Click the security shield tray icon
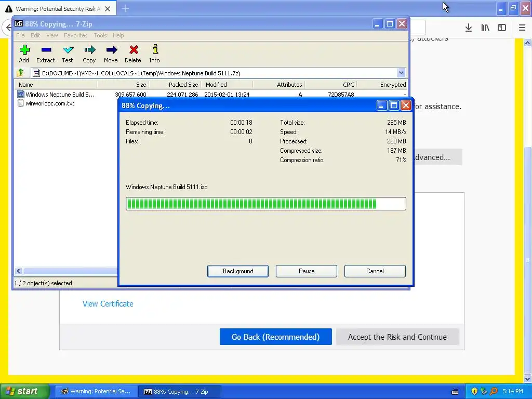Viewport: 532px width, 399px height. tap(474, 391)
